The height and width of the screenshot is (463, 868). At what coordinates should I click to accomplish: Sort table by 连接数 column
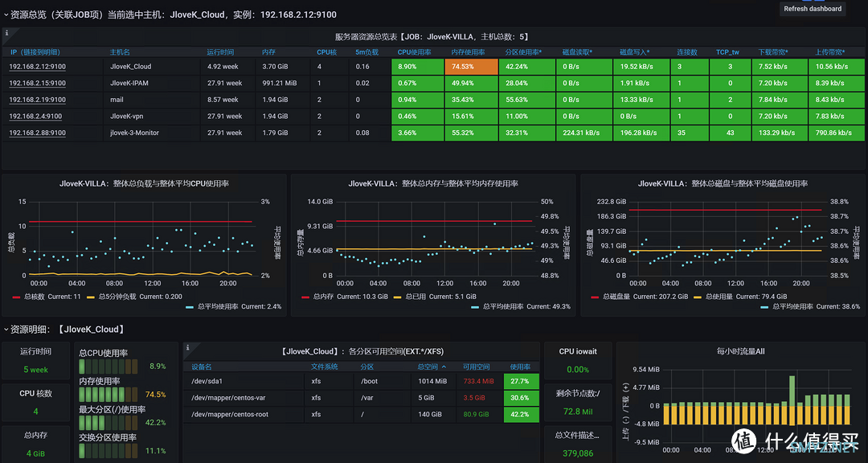click(687, 52)
